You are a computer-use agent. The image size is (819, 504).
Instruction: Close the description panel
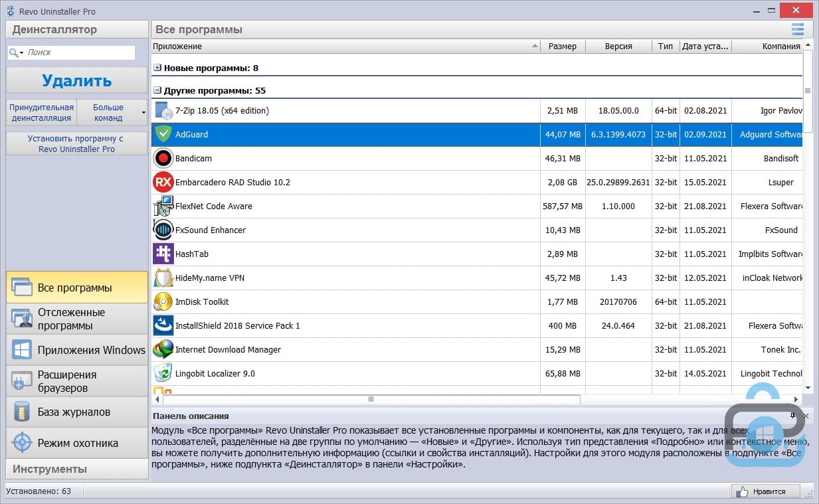coord(806,416)
